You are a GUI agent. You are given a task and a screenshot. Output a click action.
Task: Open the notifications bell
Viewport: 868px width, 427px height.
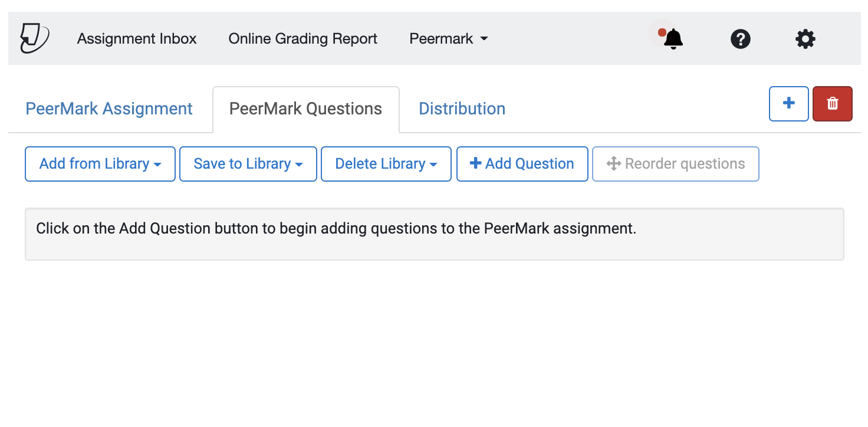[x=673, y=39]
